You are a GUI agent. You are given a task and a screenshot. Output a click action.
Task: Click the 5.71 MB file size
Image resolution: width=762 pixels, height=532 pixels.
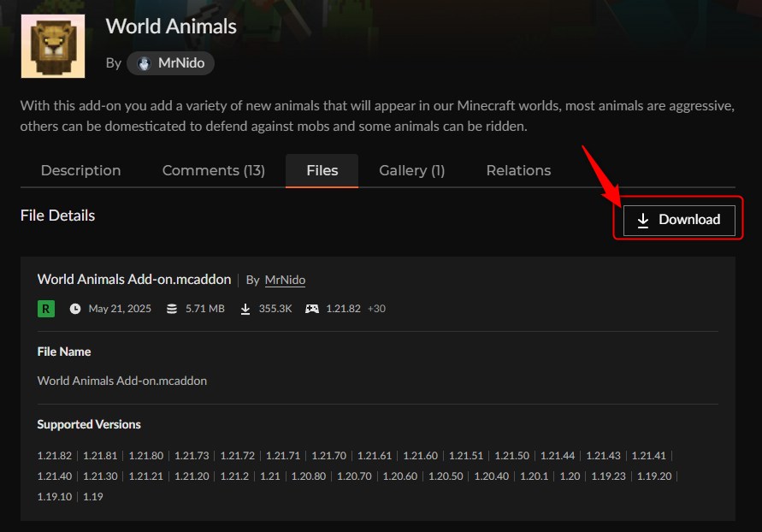pyautogui.click(x=205, y=309)
